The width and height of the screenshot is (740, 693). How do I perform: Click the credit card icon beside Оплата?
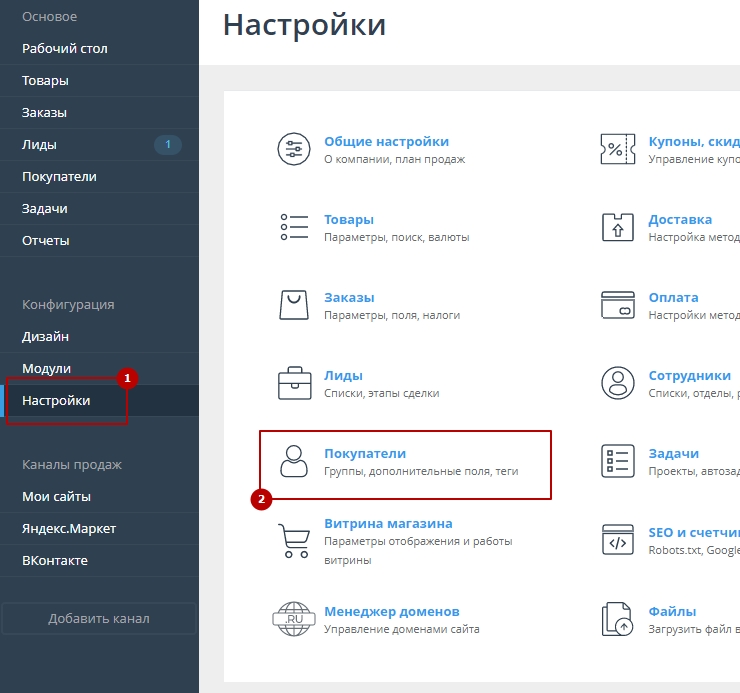(x=617, y=305)
